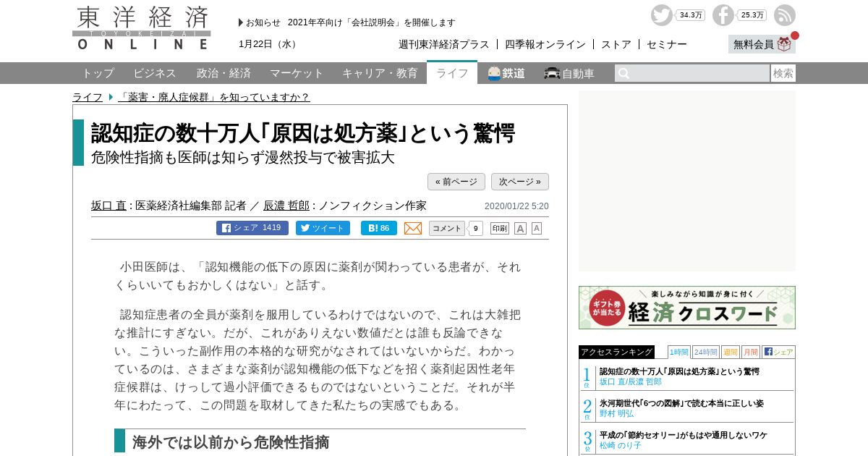
Task: Open the Facebook icon in header
Action: (x=723, y=15)
